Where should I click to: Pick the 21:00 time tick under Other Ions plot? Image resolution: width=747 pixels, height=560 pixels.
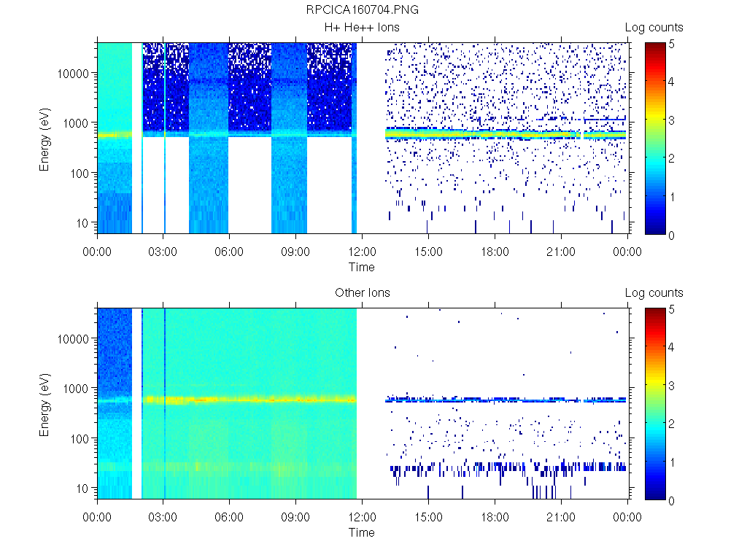(561, 517)
